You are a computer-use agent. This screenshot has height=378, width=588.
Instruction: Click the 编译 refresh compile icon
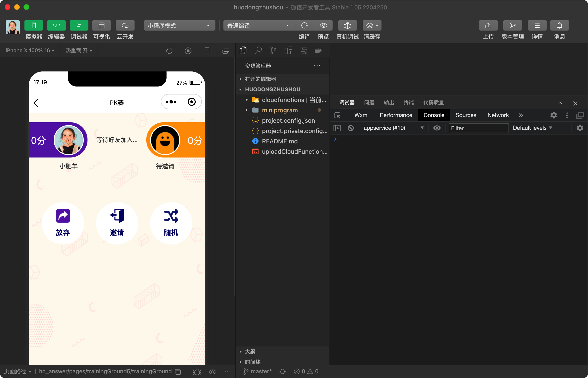pyautogui.click(x=304, y=26)
